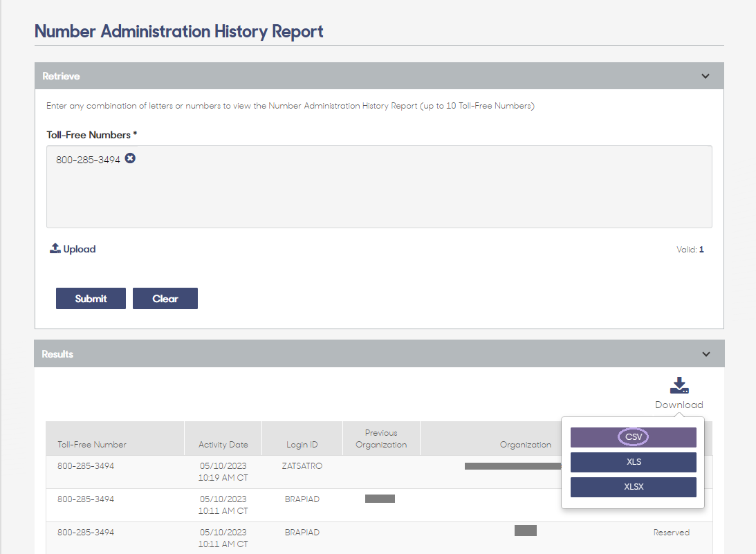Click the Download icon in Results
This screenshot has height=554, width=756.
pyautogui.click(x=679, y=385)
